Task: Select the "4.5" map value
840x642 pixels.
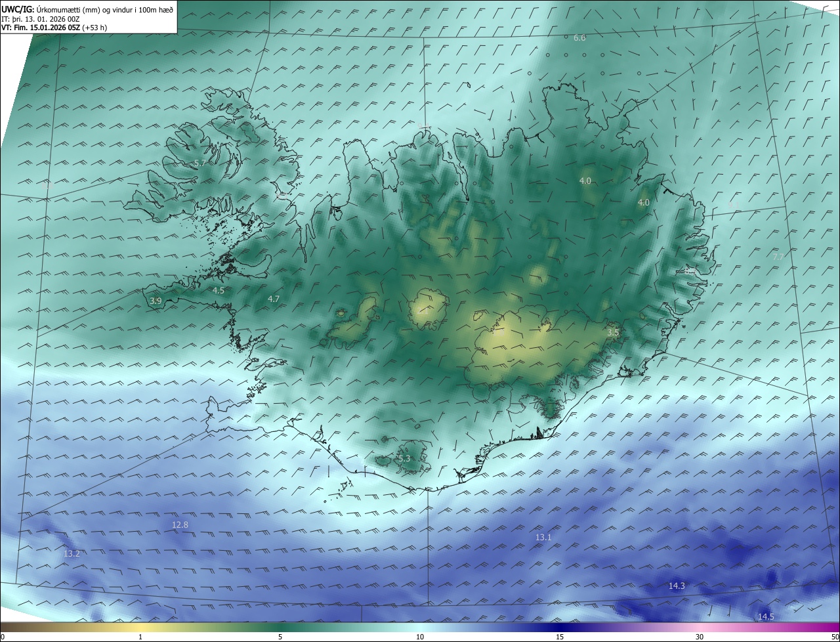Action: pos(219,290)
